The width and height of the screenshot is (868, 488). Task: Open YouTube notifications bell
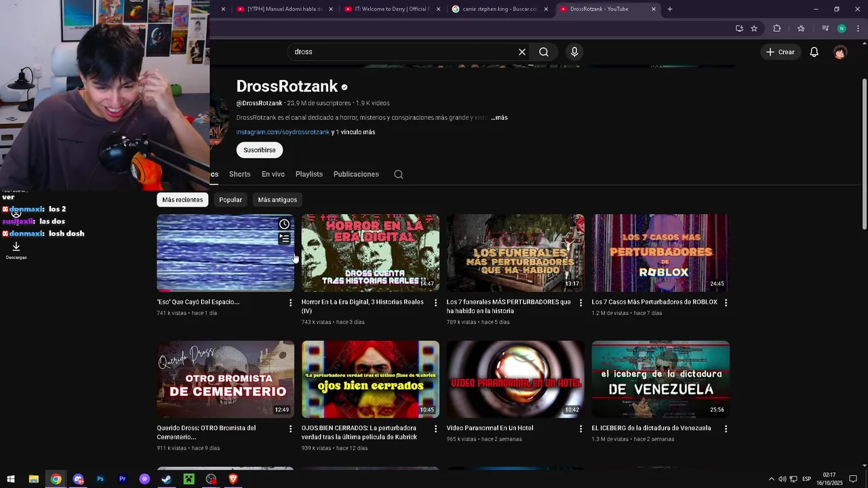click(814, 52)
